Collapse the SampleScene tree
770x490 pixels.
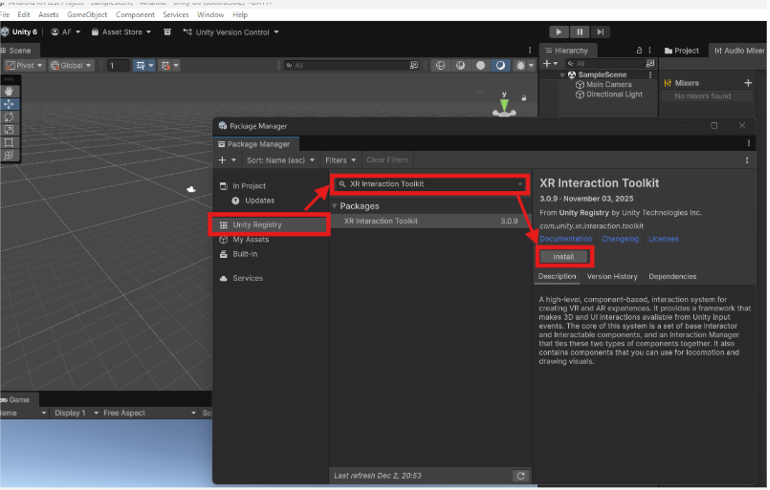click(x=562, y=75)
